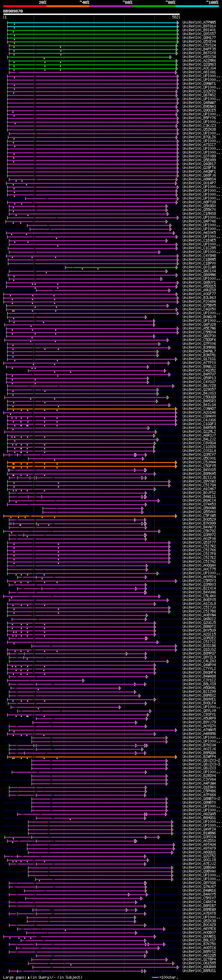Open hit UniRef100_A8PTU9

pyautogui.click(x=199, y=202)
